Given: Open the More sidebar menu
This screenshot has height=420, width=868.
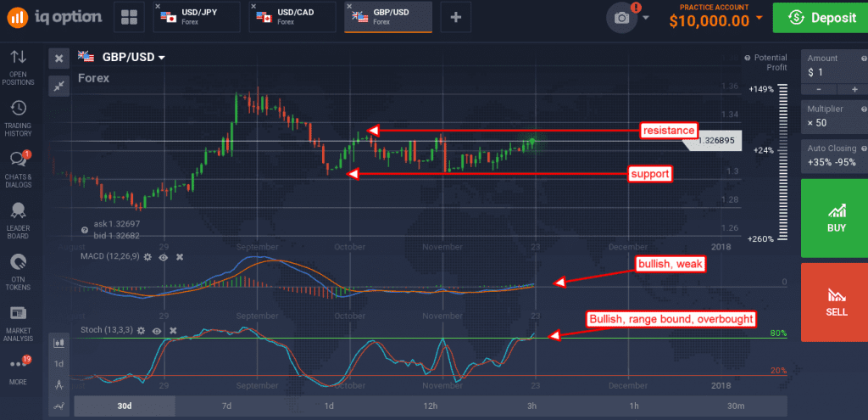Looking at the screenshot, I should tap(19, 371).
